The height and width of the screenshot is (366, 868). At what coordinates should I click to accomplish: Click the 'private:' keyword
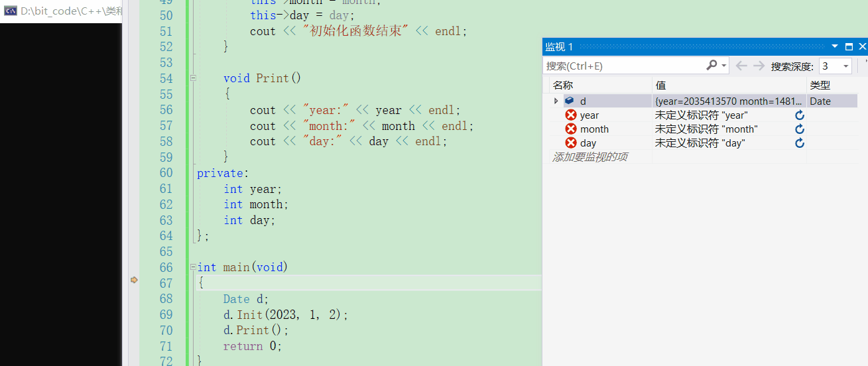(223, 173)
